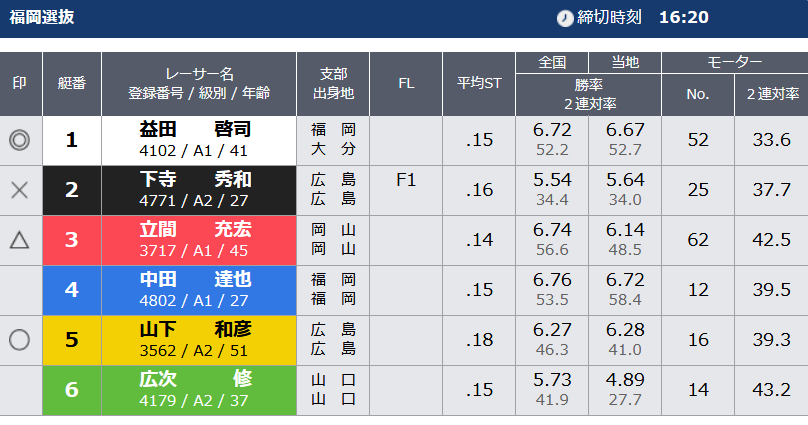
Task: Click the F1 flag for boat 2
Action: pos(406,180)
